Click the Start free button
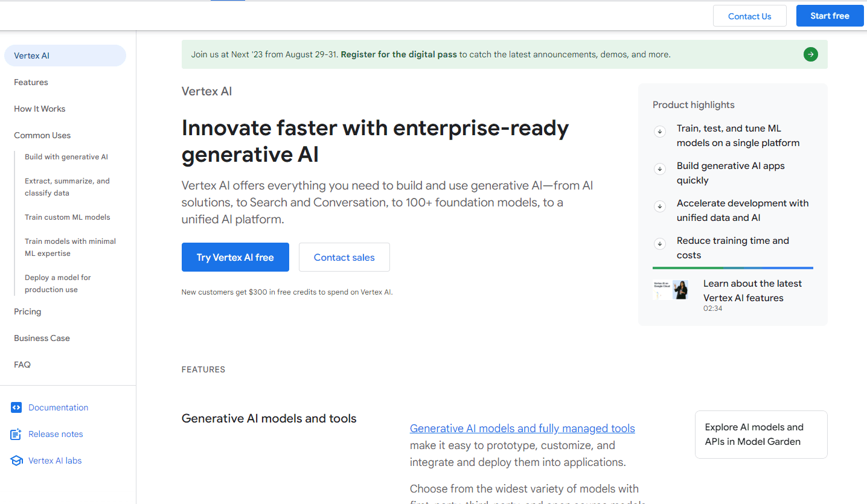 pyautogui.click(x=830, y=16)
